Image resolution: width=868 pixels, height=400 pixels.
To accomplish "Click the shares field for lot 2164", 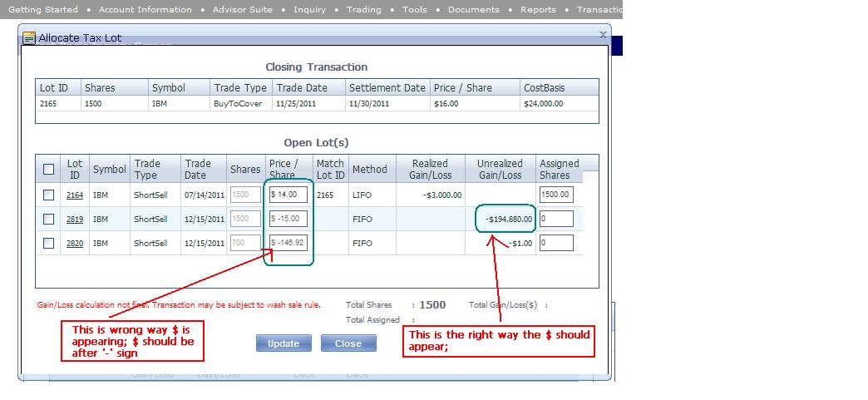I will [245, 195].
